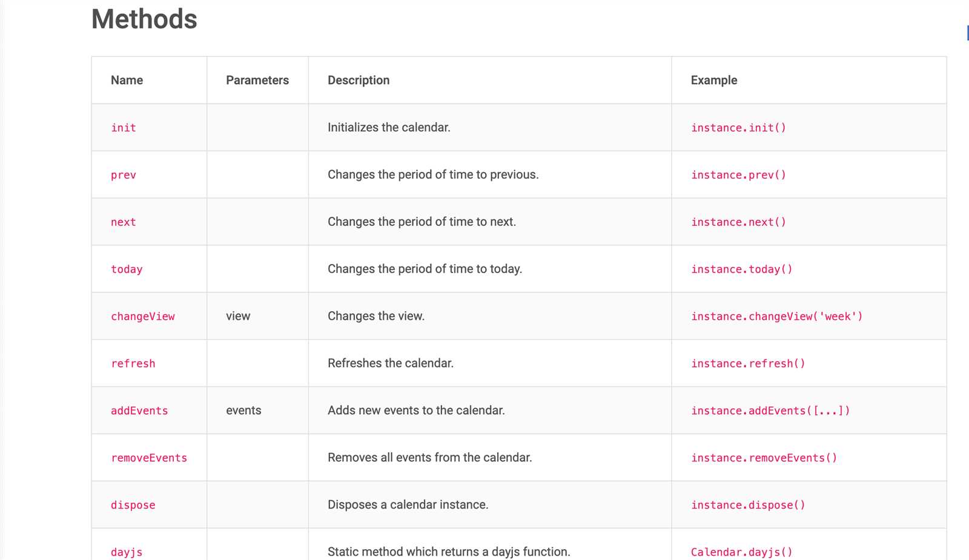Click the removeEvents method name

[x=149, y=458]
